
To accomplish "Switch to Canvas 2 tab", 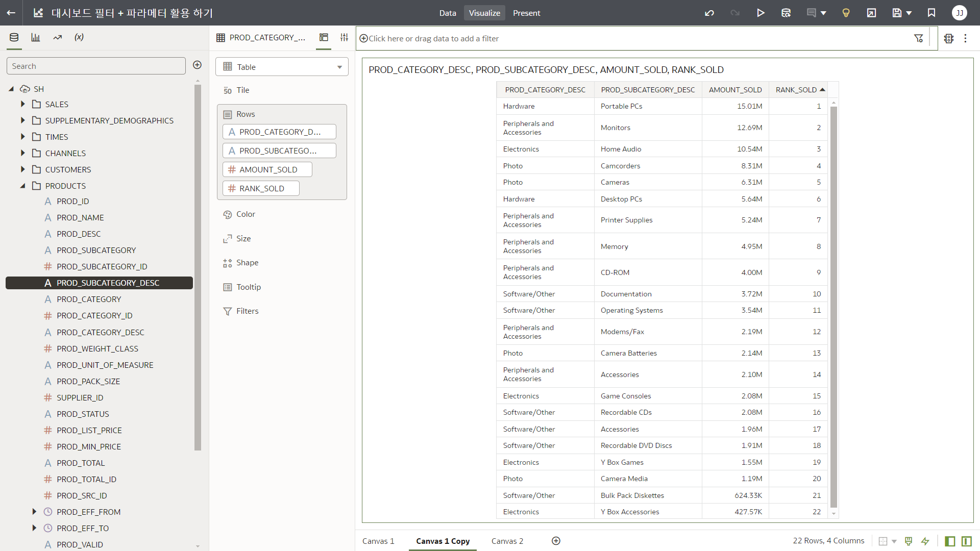I will (x=507, y=541).
